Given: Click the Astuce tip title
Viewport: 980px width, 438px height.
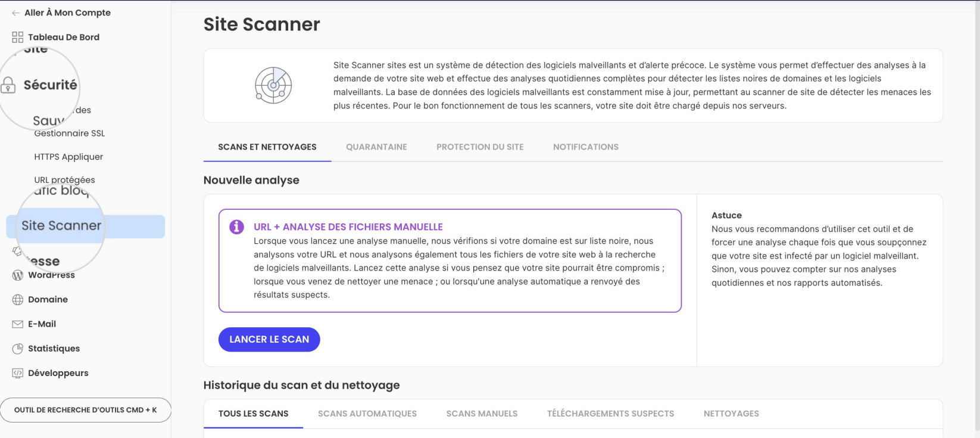Looking at the screenshot, I should 726,215.
